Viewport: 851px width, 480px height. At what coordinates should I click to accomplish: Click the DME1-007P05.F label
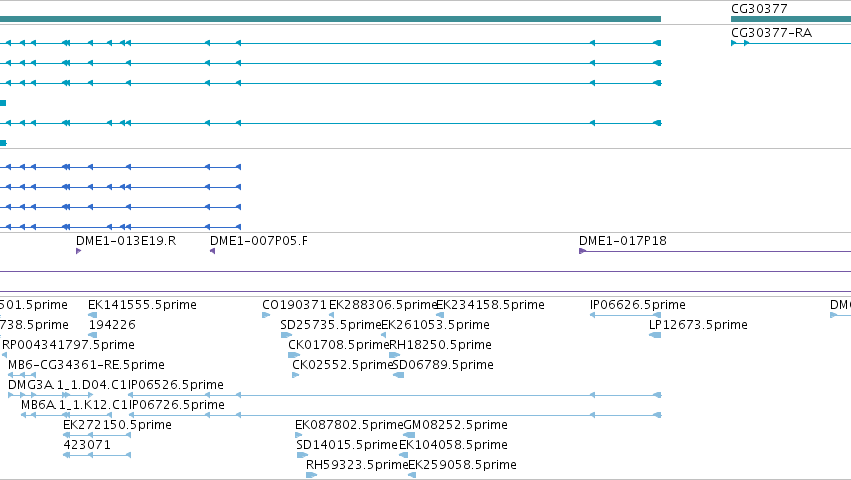259,241
